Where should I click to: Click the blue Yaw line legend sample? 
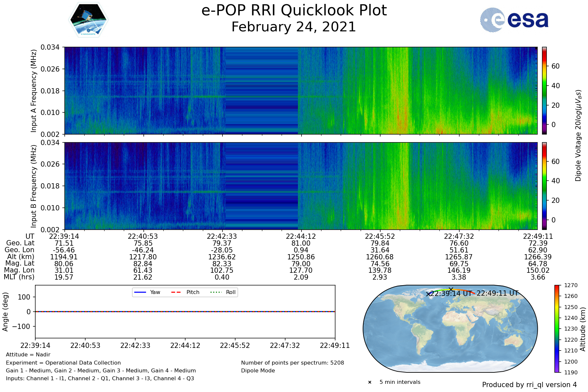pos(140,292)
